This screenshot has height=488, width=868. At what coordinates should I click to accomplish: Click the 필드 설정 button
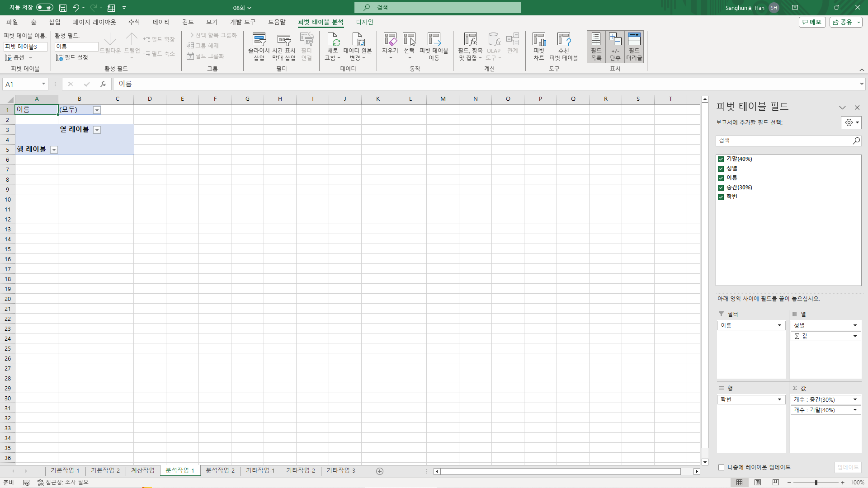point(72,57)
